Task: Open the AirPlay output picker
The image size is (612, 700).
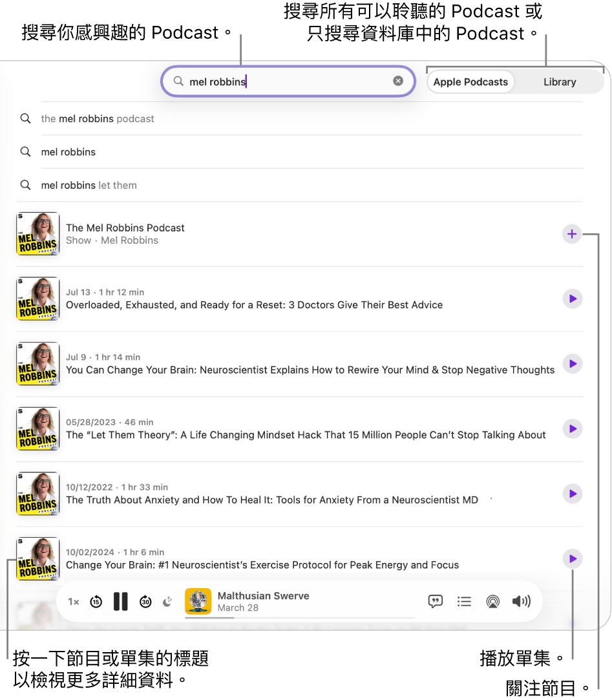Action: 492,601
